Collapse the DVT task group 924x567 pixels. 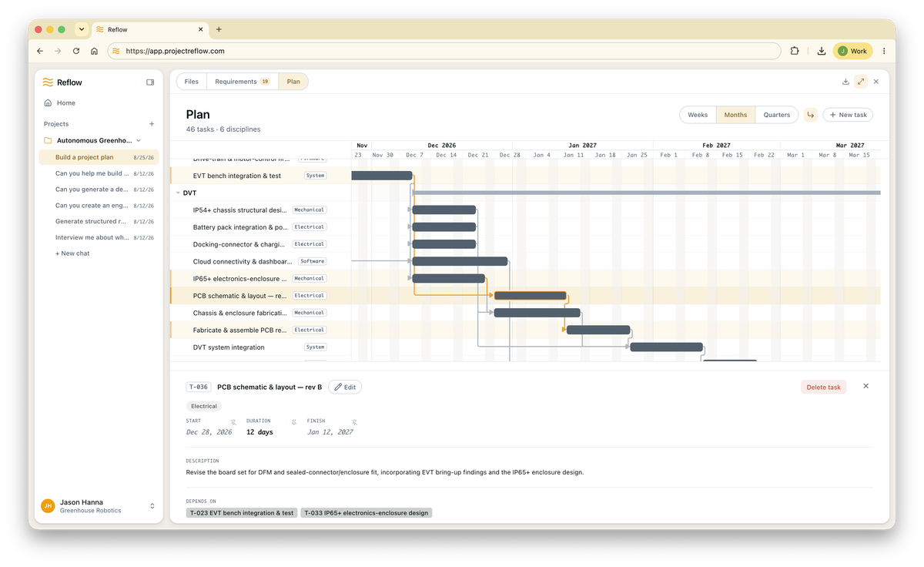pyautogui.click(x=178, y=193)
